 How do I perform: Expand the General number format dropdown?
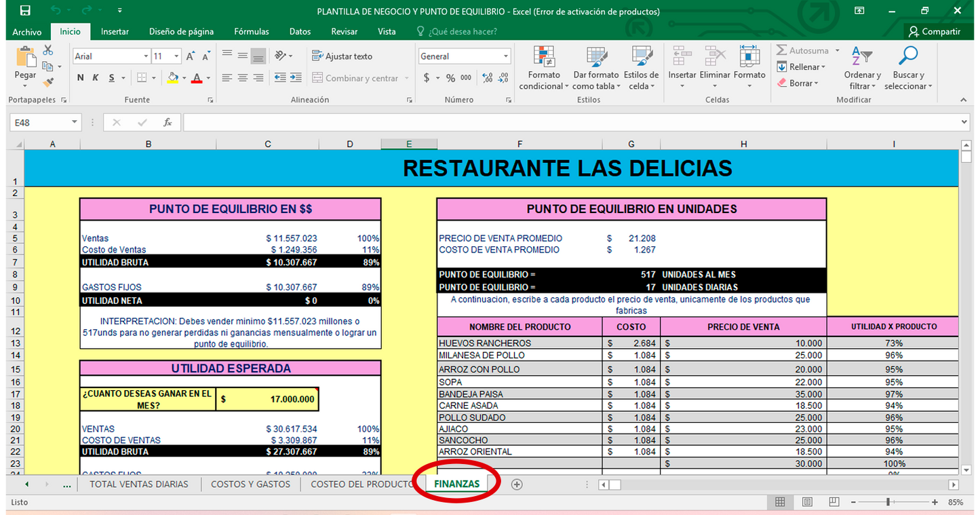coord(507,56)
